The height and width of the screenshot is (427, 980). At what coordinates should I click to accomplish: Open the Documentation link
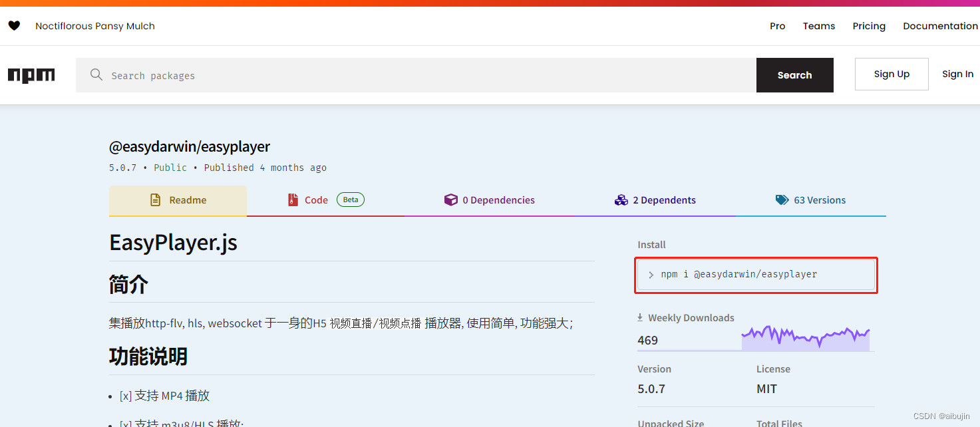pos(940,26)
